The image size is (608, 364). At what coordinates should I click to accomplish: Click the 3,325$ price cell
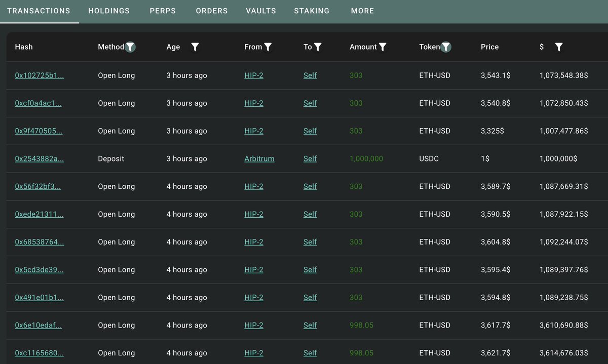point(492,131)
